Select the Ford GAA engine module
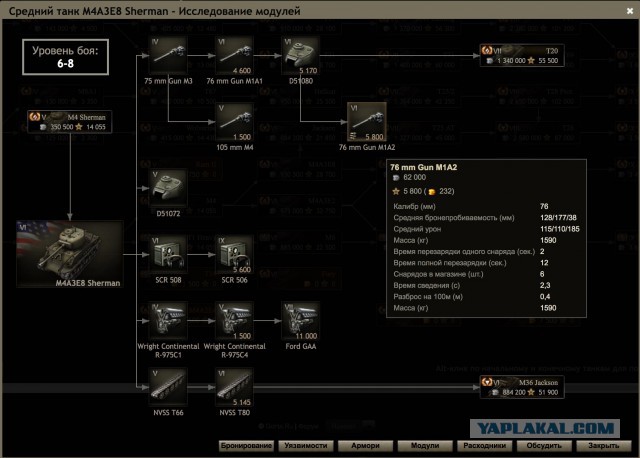The image size is (640, 458). tap(300, 321)
